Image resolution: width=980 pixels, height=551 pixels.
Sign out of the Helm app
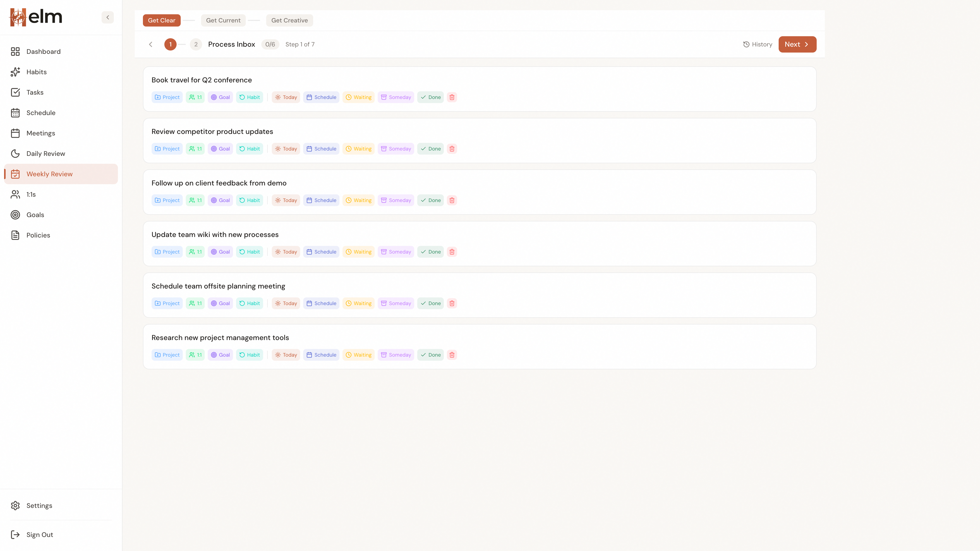[x=40, y=534]
